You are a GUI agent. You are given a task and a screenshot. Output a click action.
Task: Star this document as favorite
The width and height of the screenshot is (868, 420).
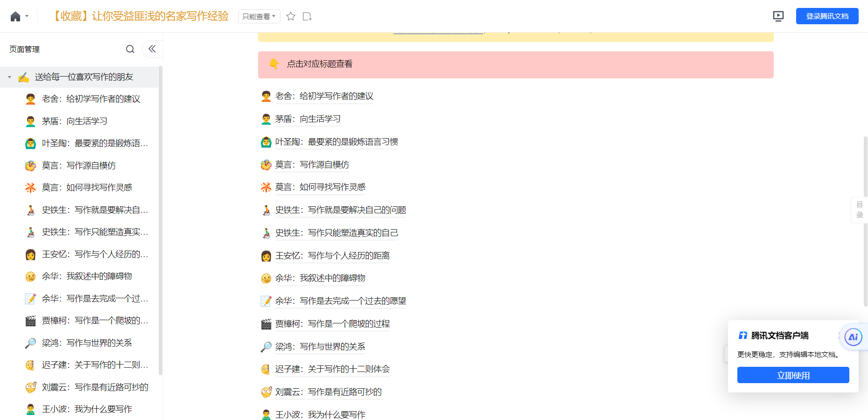[x=291, y=16]
